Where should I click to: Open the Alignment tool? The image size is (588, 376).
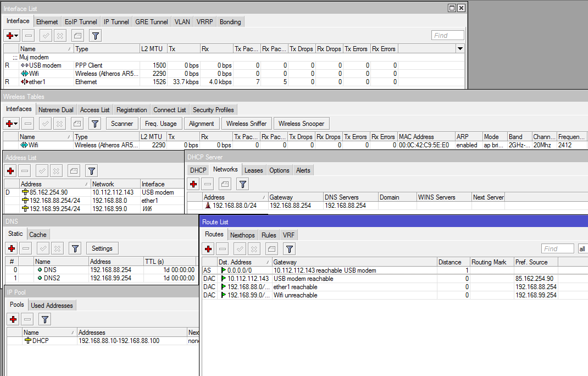[201, 124]
